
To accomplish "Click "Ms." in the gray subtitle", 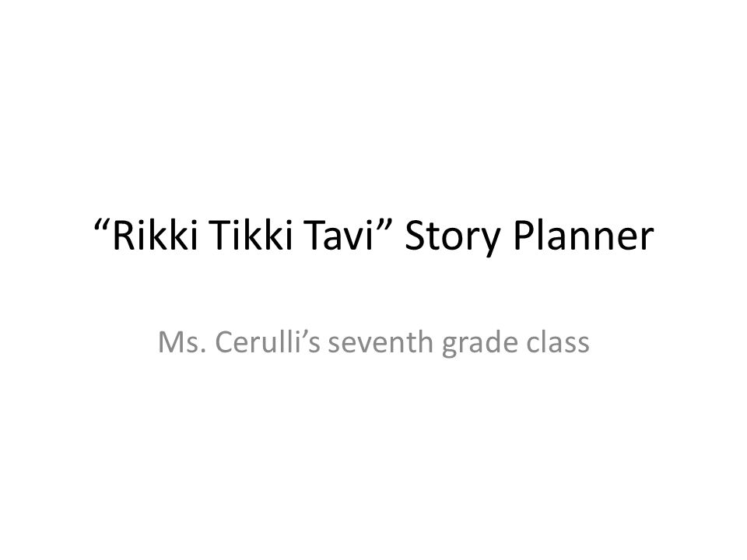I will click(182, 342).
